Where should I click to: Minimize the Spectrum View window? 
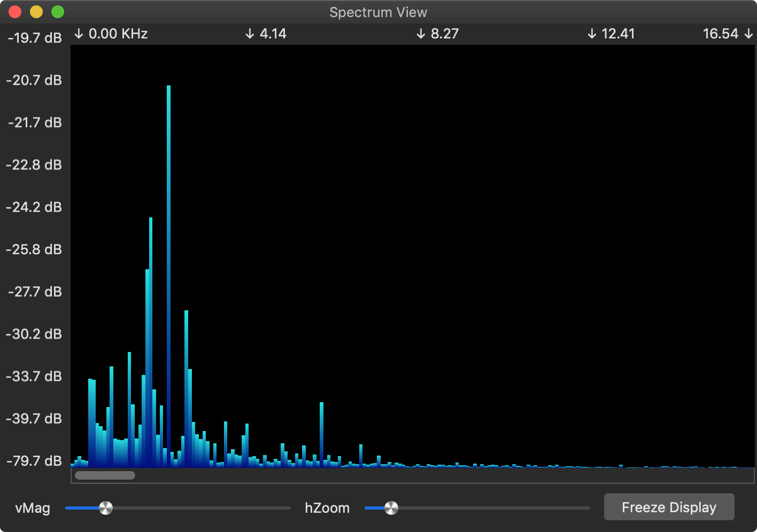36,12
